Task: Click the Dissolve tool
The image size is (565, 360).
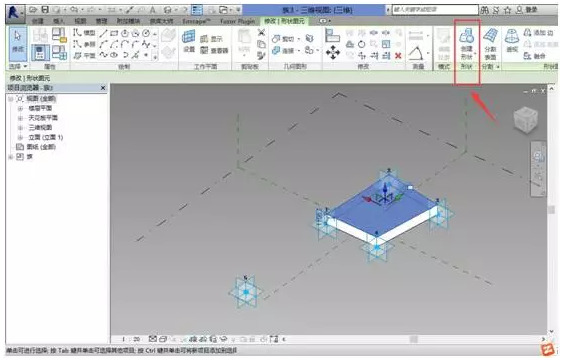Action: point(535,56)
